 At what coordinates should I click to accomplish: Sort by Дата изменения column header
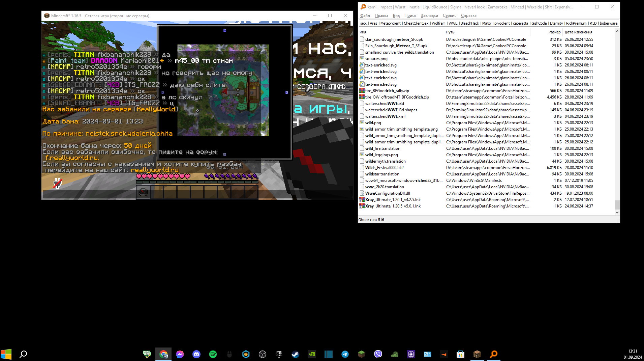578,32
